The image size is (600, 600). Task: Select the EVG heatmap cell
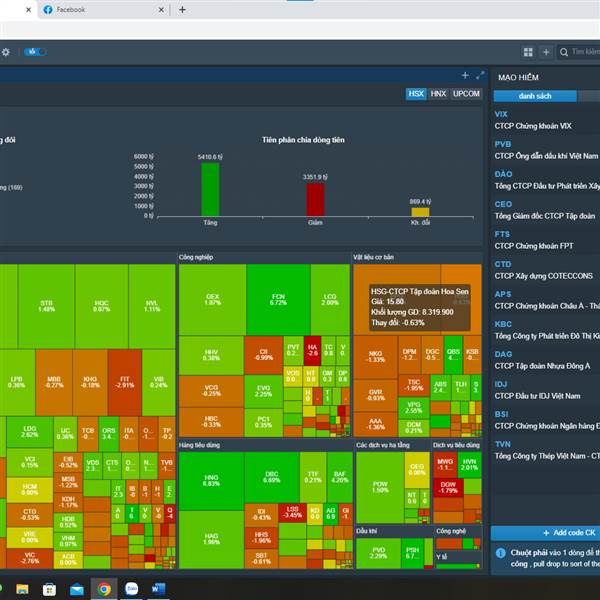click(263, 391)
